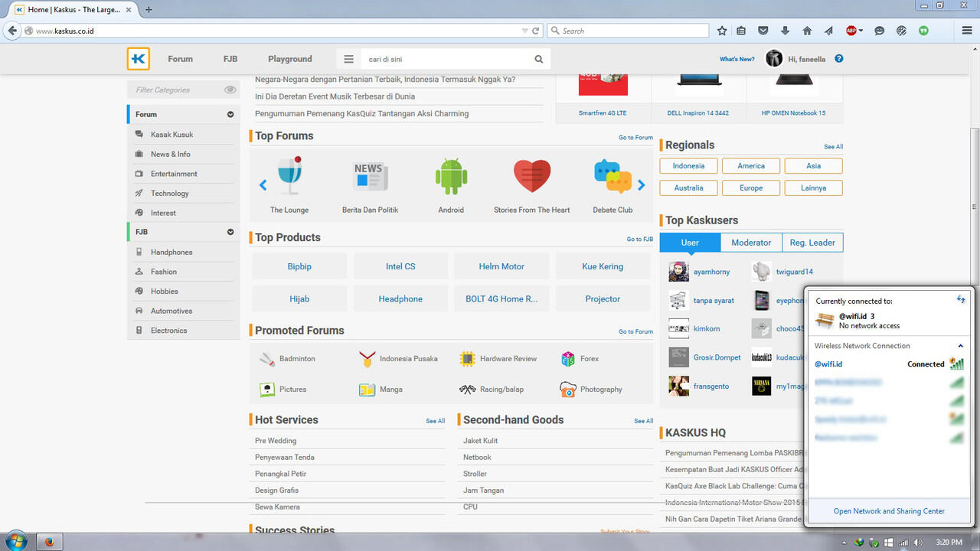Collapse Wireless Network Connection list

[x=960, y=346]
